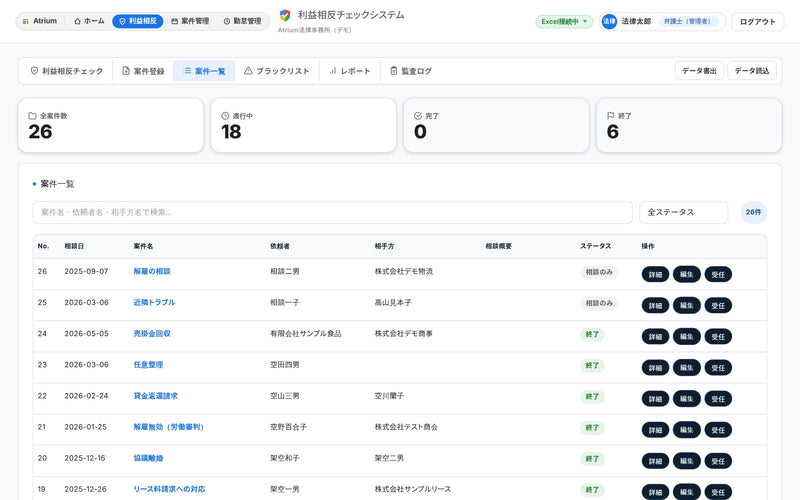Focus the 案件名・依頼者名 search field
Viewport: 800px width, 500px height.
coord(333,212)
